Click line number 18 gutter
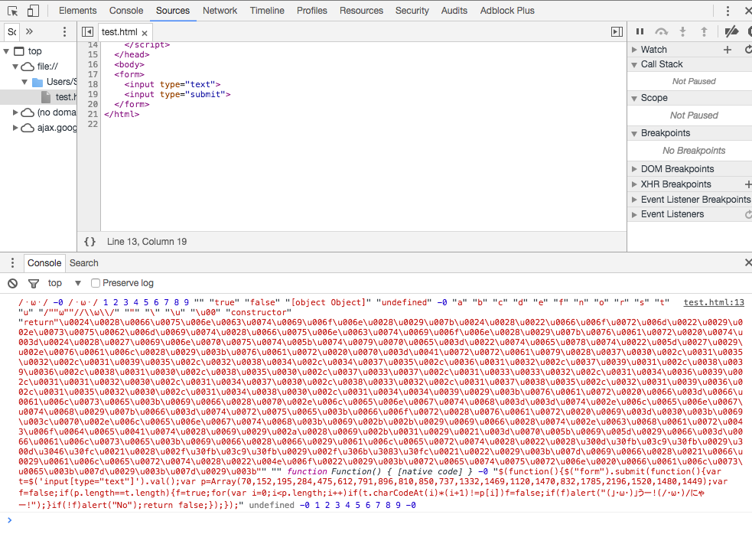Screen dimensions: 752x560 tap(93, 84)
